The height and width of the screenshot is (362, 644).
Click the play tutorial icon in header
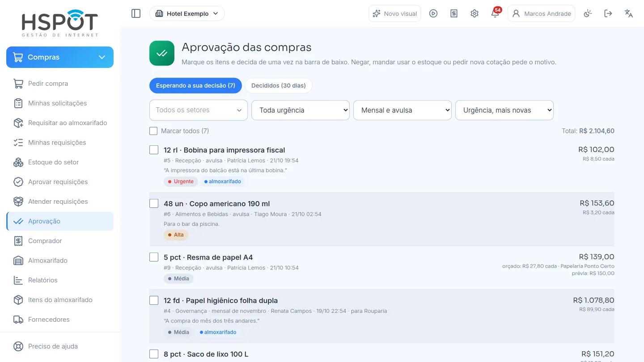tap(433, 13)
